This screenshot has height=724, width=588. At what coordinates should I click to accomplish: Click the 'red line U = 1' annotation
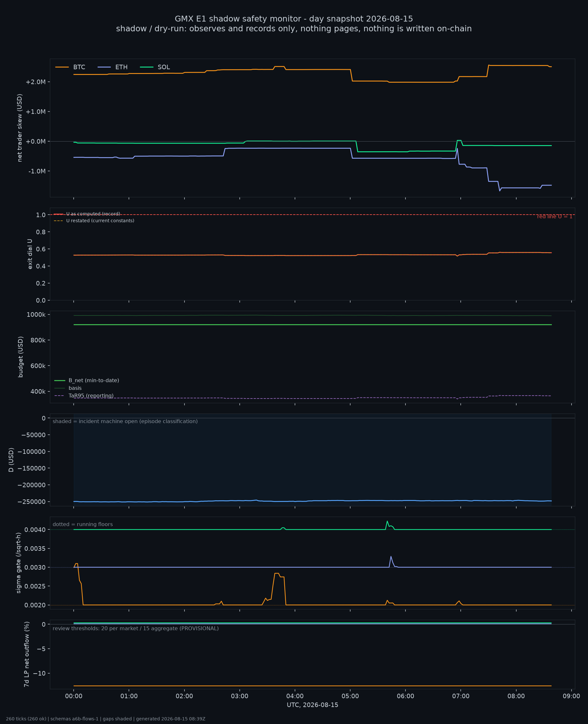point(554,217)
